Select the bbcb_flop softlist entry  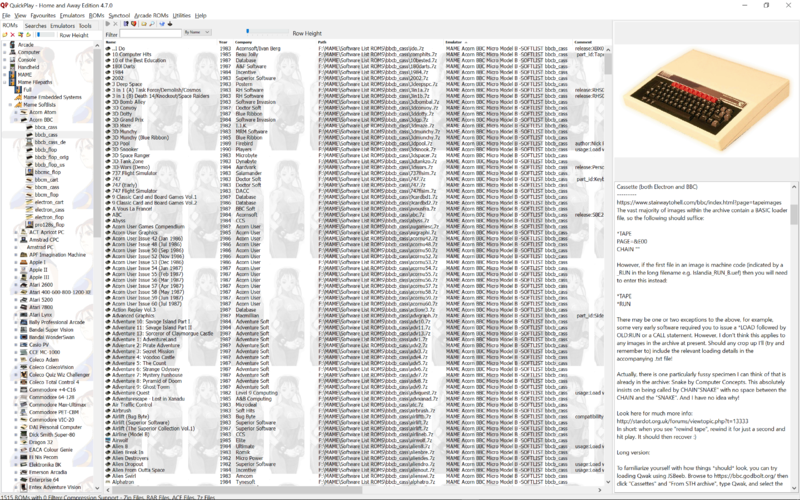[45, 149]
